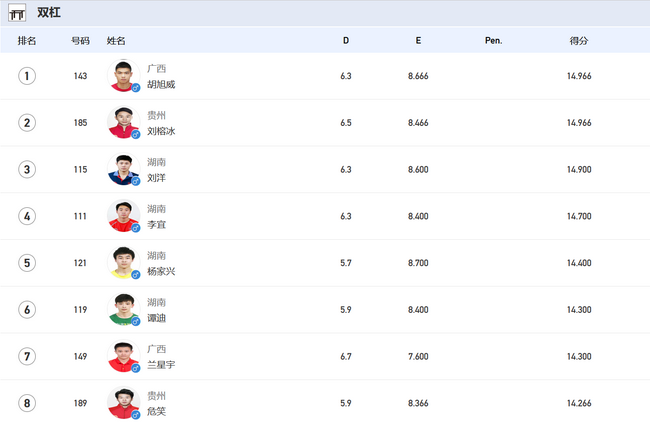Screen dimensions: 650x423
Task: Open 刘榕冰's athlete photo
Action: pyautogui.click(x=124, y=122)
